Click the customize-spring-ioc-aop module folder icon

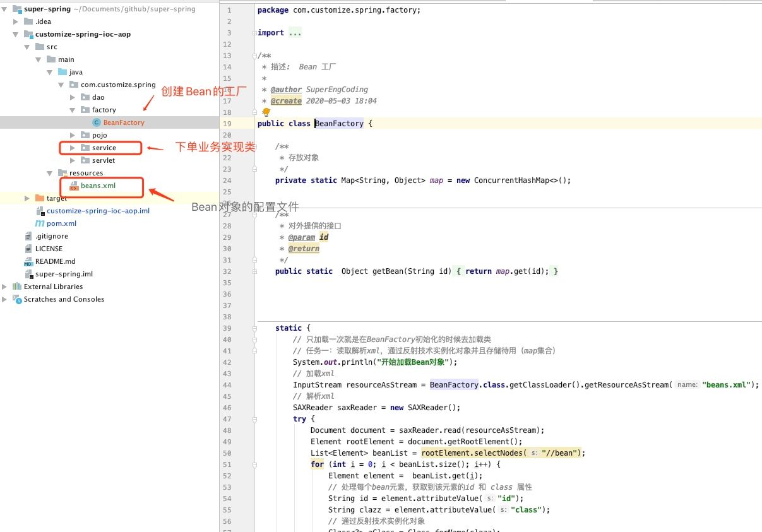[x=28, y=34]
